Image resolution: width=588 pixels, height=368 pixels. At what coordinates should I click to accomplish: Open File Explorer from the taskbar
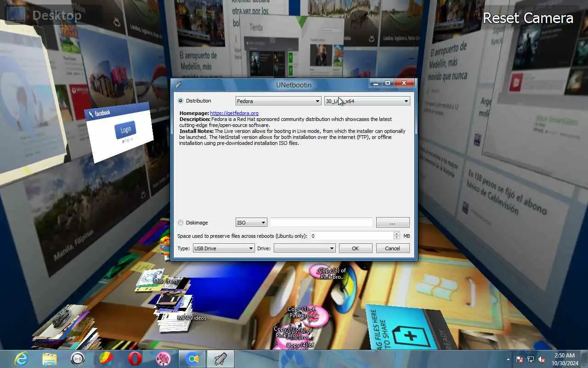point(50,359)
